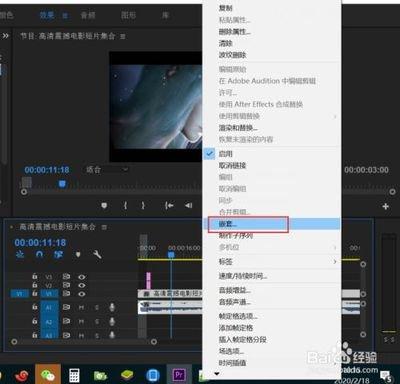Toggle sync lock on A1 track

(66, 307)
